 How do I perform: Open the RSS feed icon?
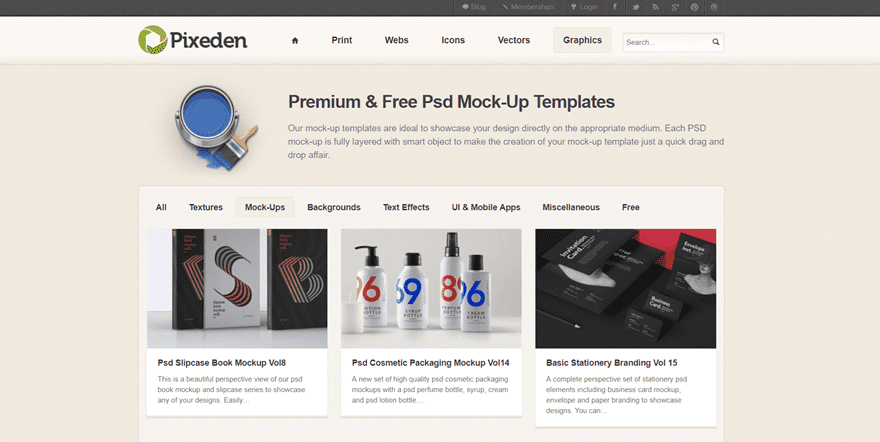tap(655, 7)
